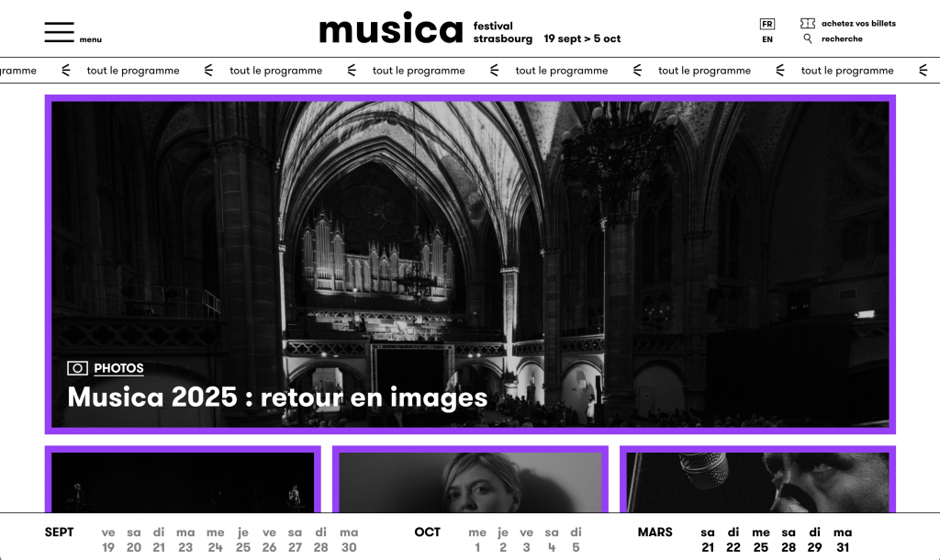Click the ticket icon for billets
This screenshot has width=940, height=560.
click(807, 24)
